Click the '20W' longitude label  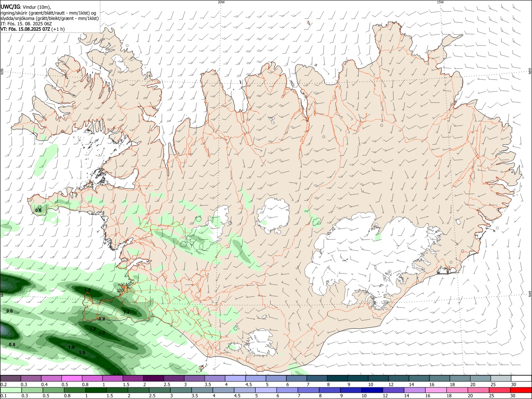click(221, 2)
